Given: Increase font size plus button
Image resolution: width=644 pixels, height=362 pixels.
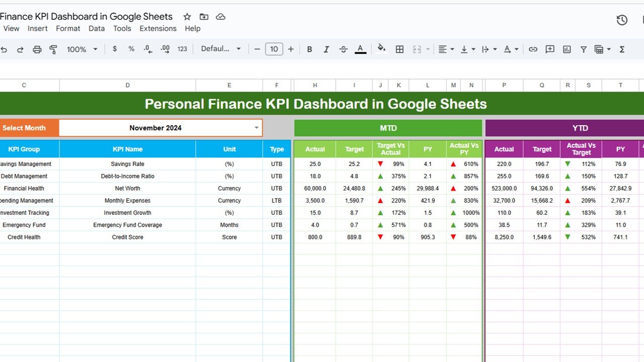Looking at the screenshot, I should (x=291, y=49).
